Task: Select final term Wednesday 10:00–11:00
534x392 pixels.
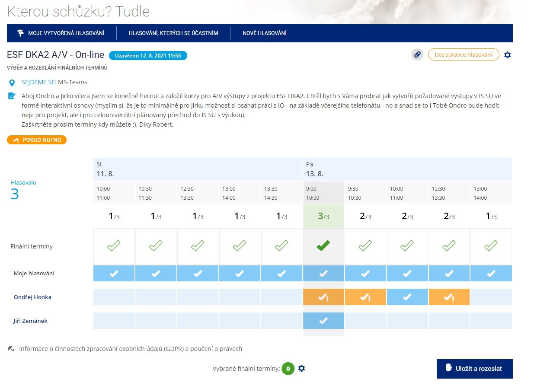Action: click(114, 246)
